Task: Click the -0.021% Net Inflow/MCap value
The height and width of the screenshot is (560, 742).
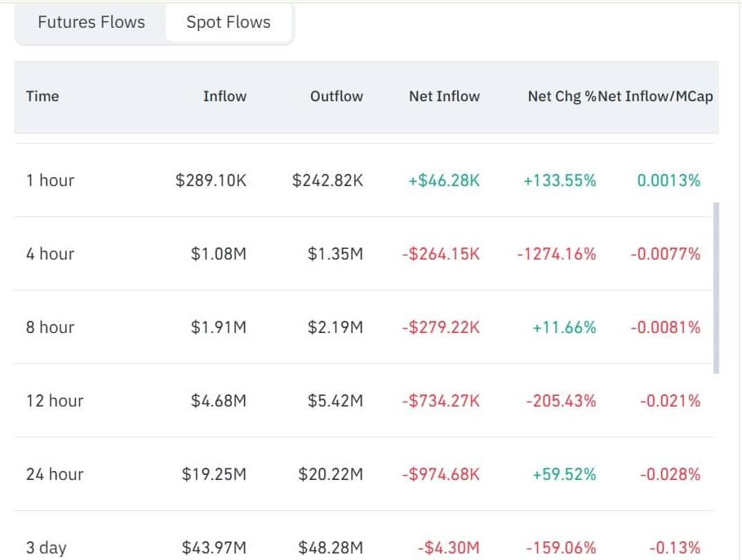Action: [x=669, y=401]
